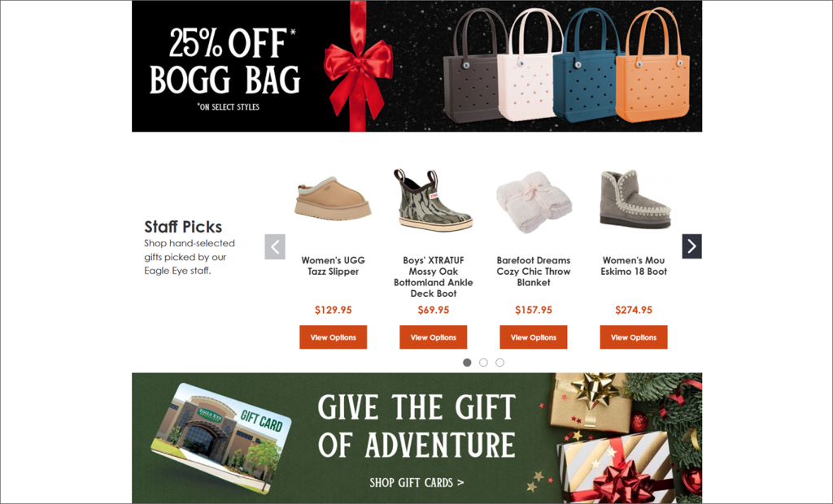Click the gift card image in banner
This screenshot has height=504, width=833.
pos(221,439)
